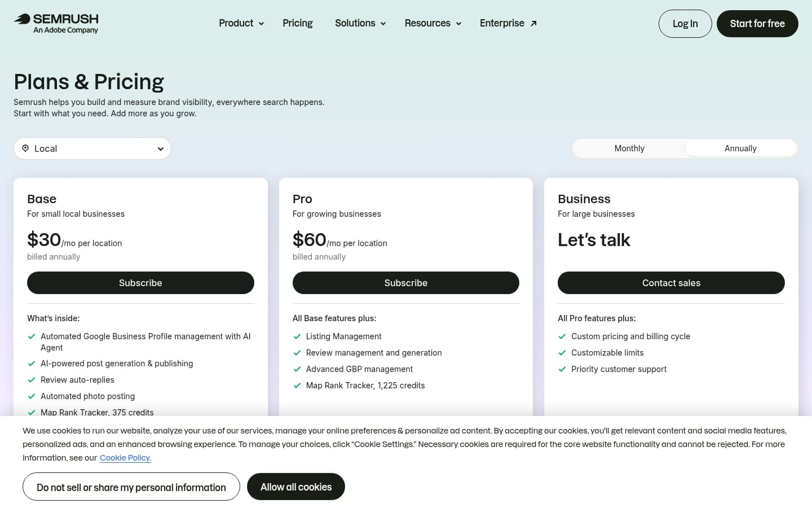
Task: Click the Base plan title
Action: coord(42,199)
